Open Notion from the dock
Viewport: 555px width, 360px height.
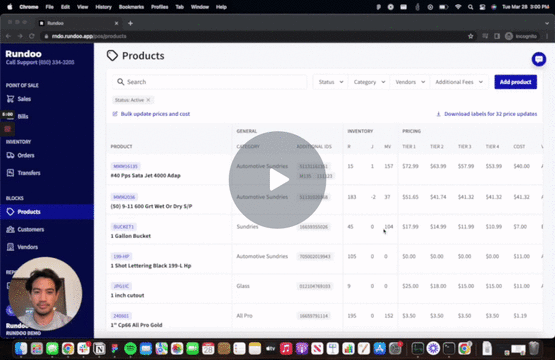click(99, 349)
